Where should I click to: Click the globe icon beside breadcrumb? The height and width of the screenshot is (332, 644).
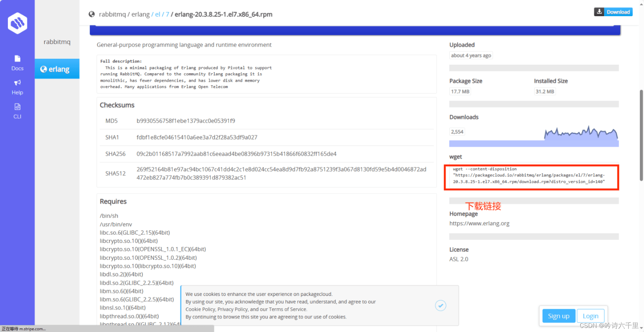tap(92, 14)
